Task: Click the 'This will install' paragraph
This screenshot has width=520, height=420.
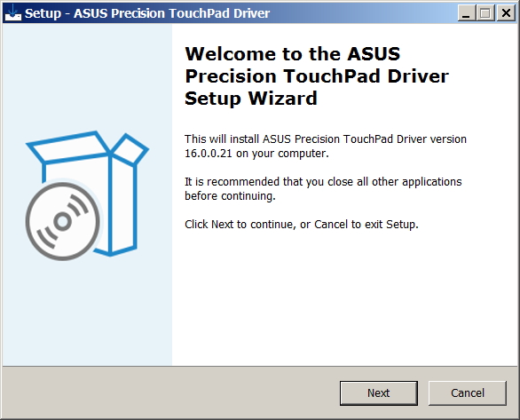Action: 326,147
